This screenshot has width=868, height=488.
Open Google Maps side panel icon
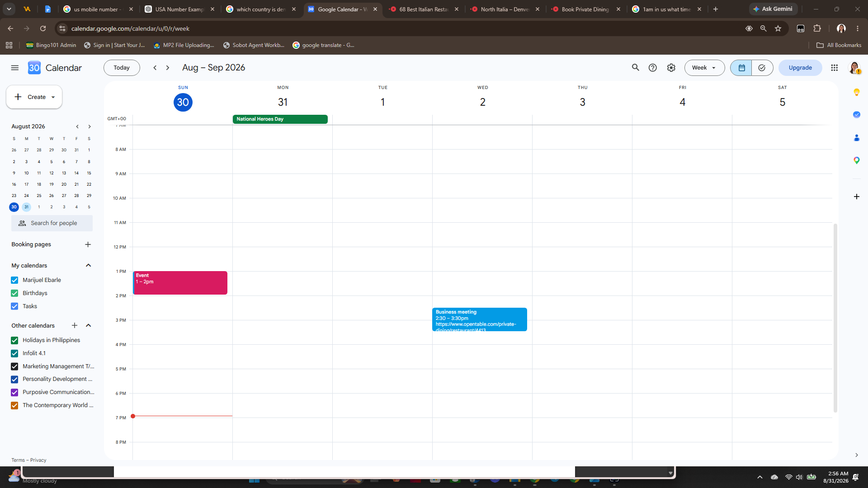pos(856,160)
